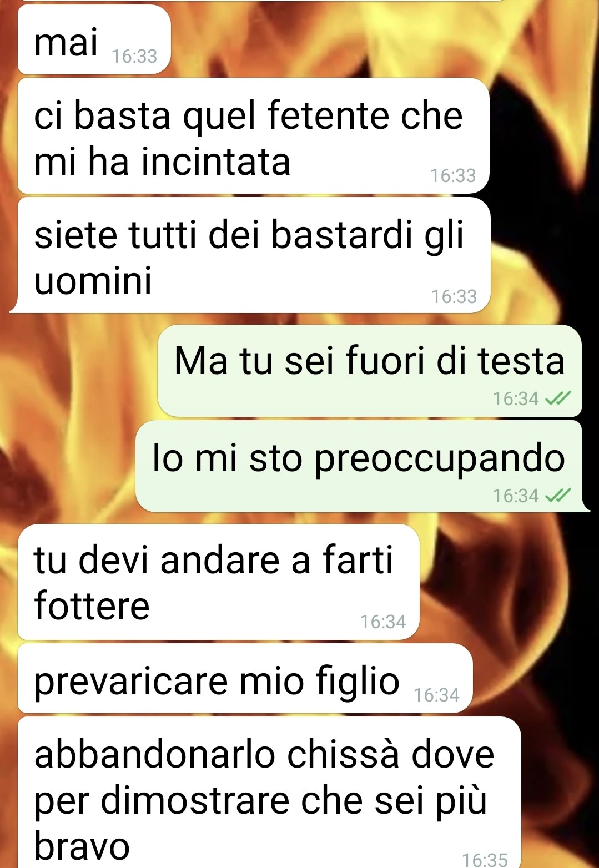Tap the 16:35 timestamp on the last message
Screen dimensions: 599x868
point(485,860)
